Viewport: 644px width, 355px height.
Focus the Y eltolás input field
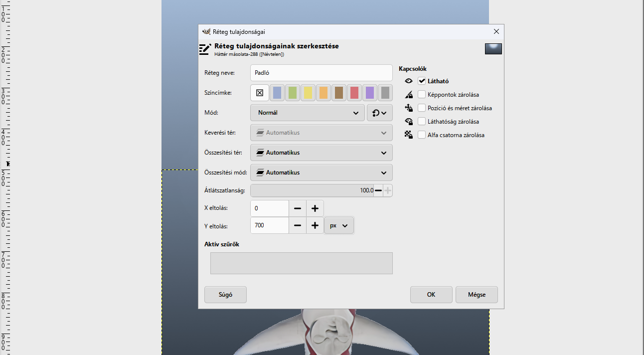(x=270, y=225)
